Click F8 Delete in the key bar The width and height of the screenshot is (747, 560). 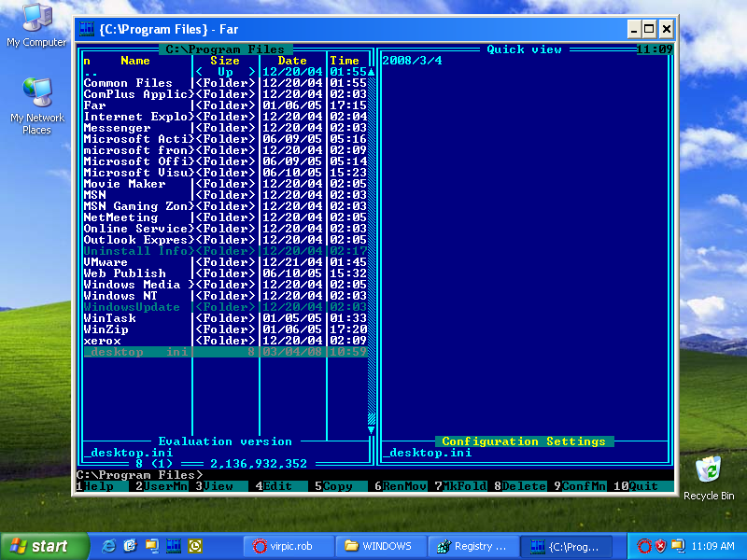[x=520, y=486]
